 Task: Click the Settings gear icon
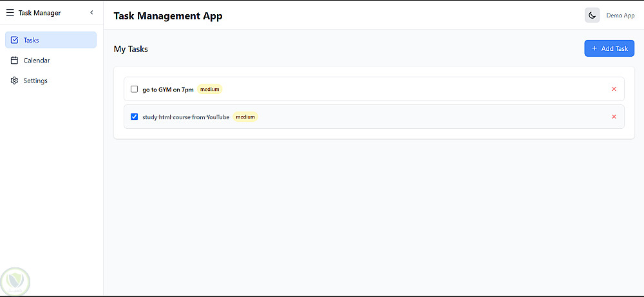coord(15,81)
